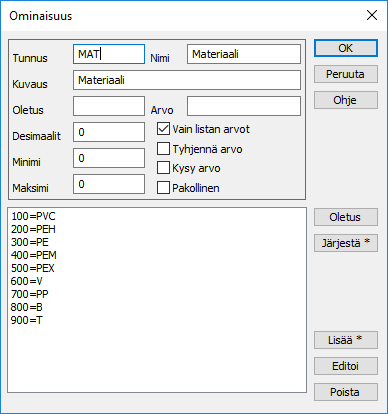This screenshot has width=388, height=414.
Task: Click into the Nimi text field
Action: pos(244,54)
